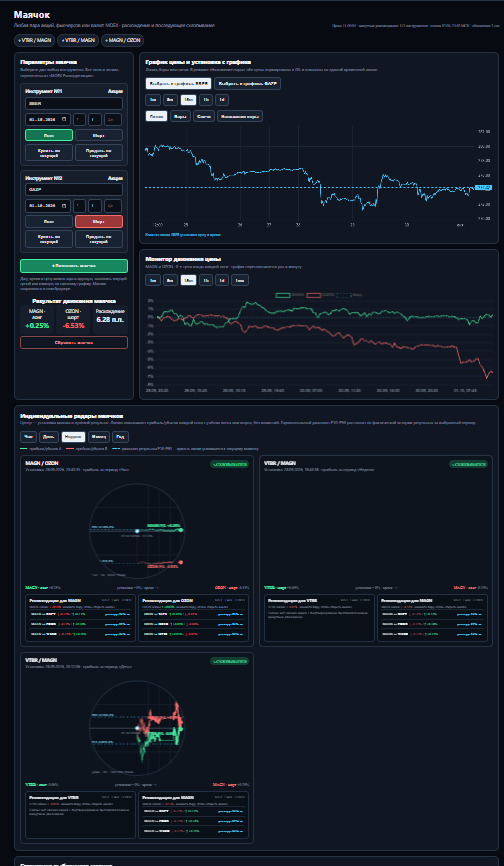The height and width of the screenshot is (866, 504).
Task: Set price chart timeframe to 1h
Action: [x=206, y=100]
